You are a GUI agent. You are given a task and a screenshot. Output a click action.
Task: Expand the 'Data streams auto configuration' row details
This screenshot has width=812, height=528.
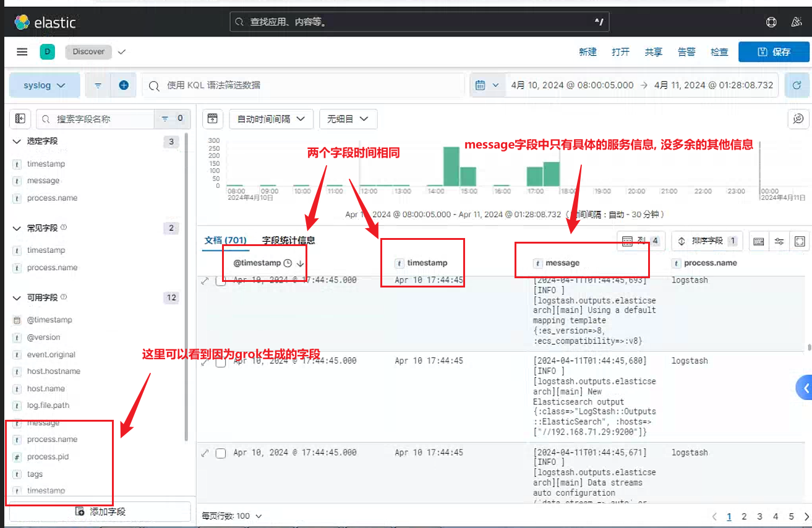click(205, 453)
